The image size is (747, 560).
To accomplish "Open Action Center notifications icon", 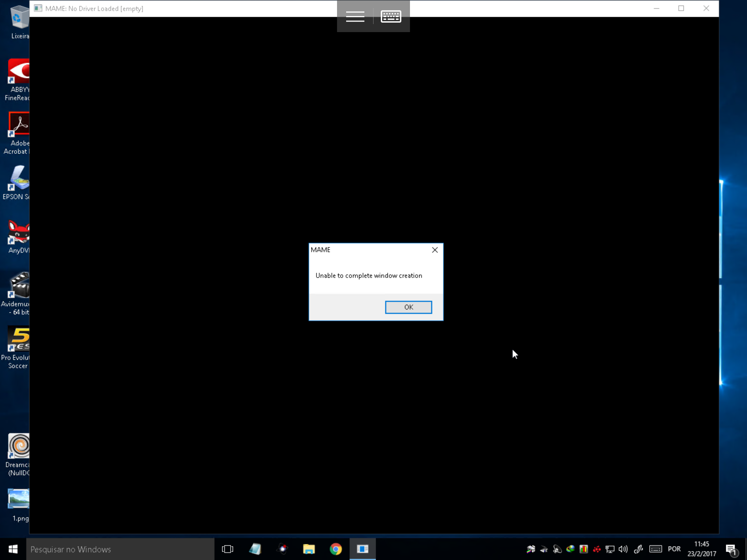I will 731,549.
